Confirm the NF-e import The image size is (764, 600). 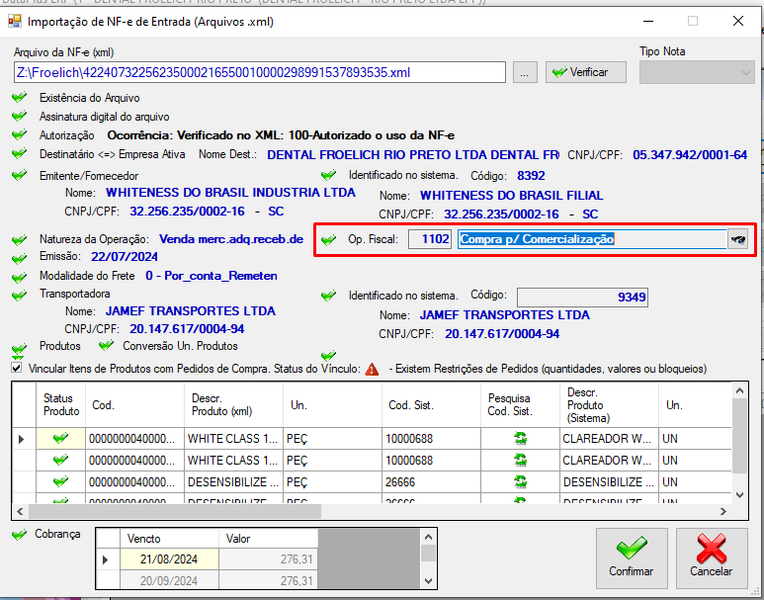pos(631,558)
